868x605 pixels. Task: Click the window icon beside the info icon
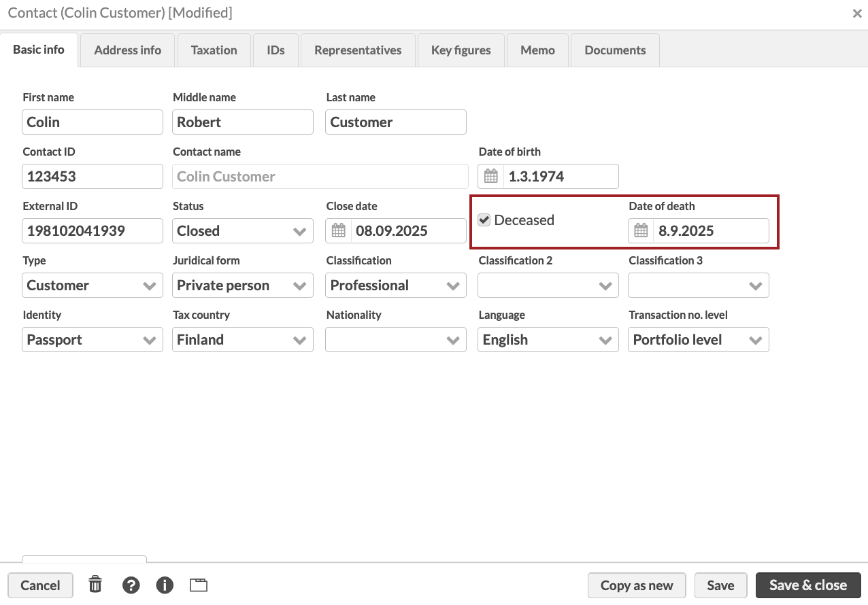point(199,585)
